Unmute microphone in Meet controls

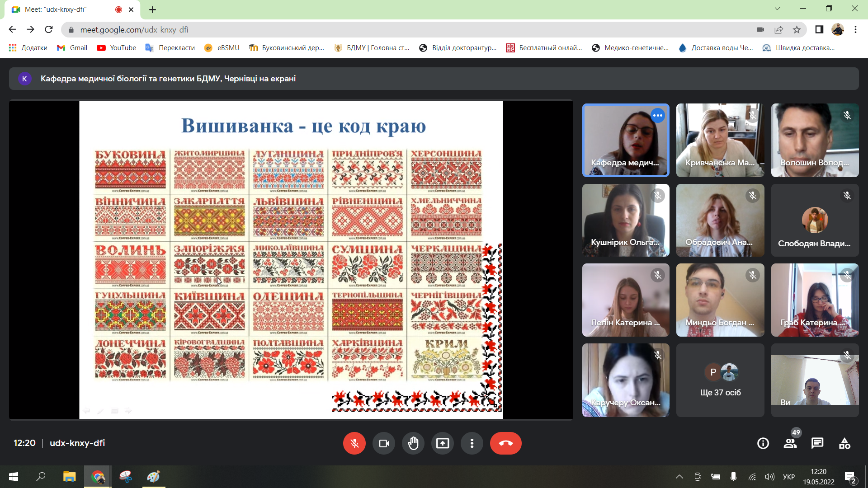354,443
